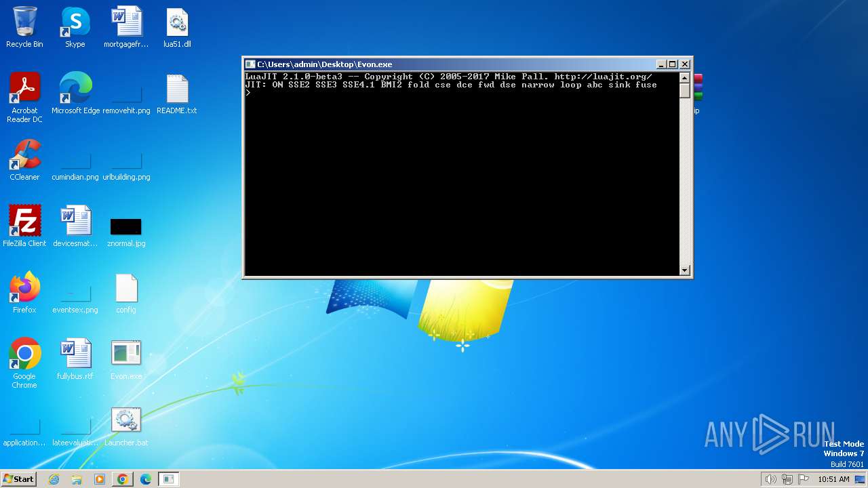This screenshot has height=488, width=868.
Task: Select the devicesmat... Word document icon
Action: pyautogui.click(x=75, y=226)
